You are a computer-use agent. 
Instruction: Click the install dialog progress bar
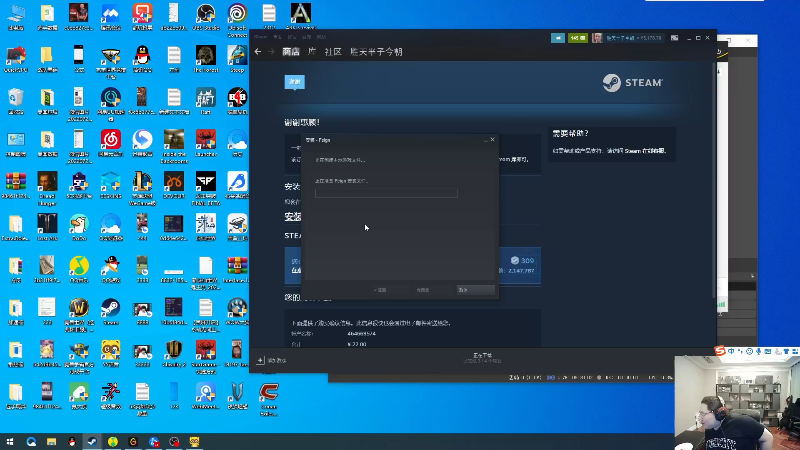point(386,193)
